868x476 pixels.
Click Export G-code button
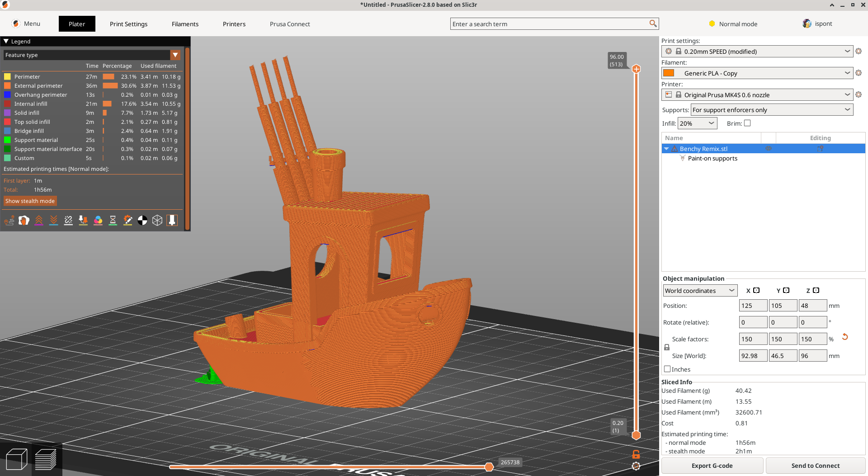pos(712,466)
